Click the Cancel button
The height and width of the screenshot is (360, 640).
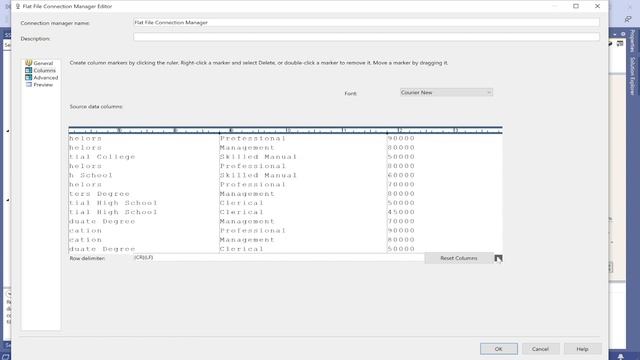[540, 349]
